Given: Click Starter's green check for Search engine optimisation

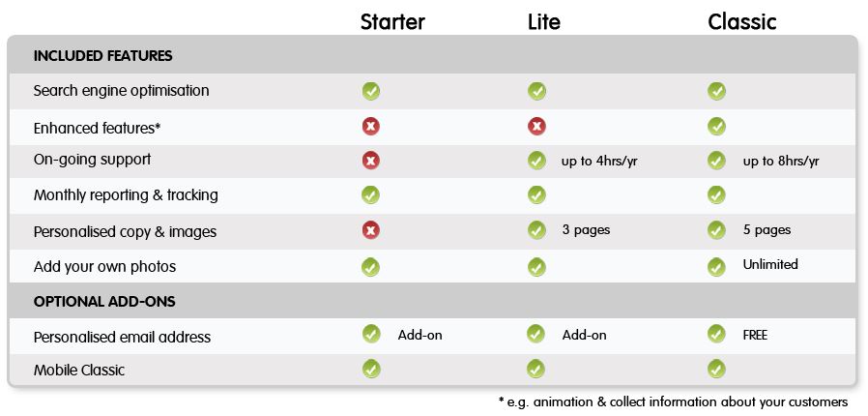Looking at the screenshot, I should point(371,91).
